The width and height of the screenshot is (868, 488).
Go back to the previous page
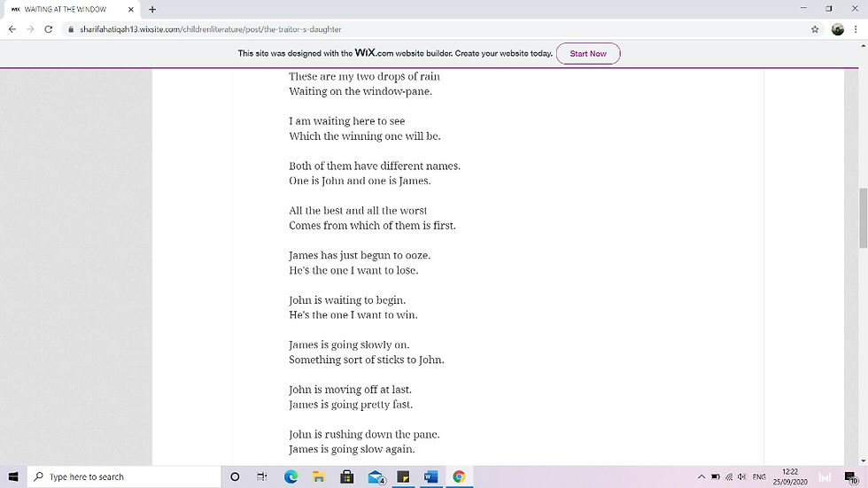pos(12,29)
